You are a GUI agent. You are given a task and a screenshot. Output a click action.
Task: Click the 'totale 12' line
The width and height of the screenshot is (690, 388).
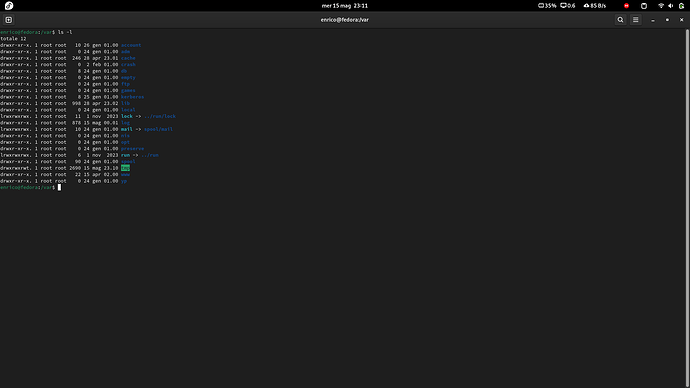(x=13, y=39)
